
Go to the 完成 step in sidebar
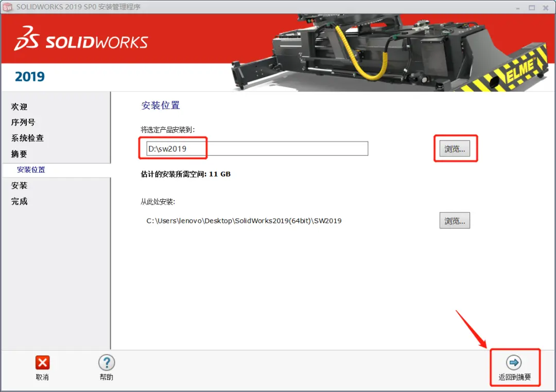coord(19,201)
